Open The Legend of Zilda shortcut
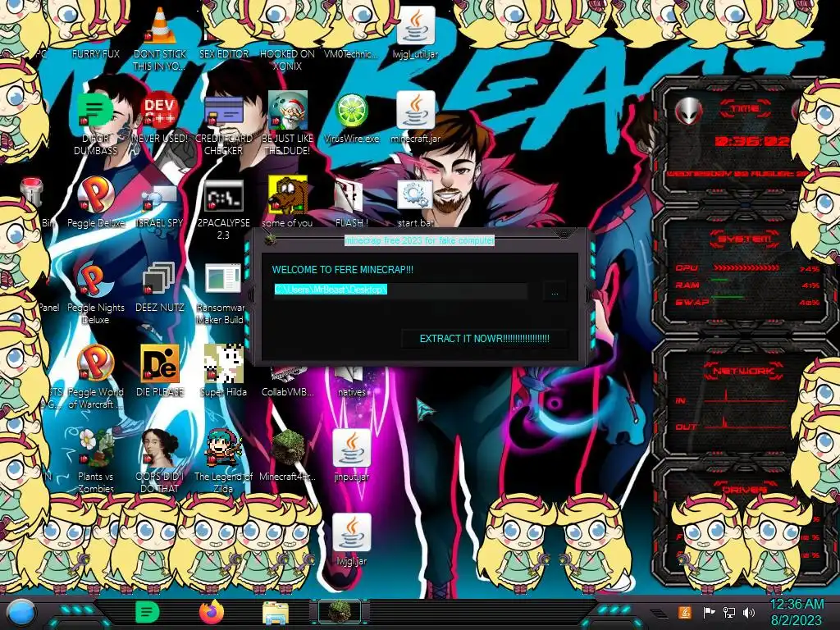Image resolution: width=840 pixels, height=630 pixels. point(223,448)
